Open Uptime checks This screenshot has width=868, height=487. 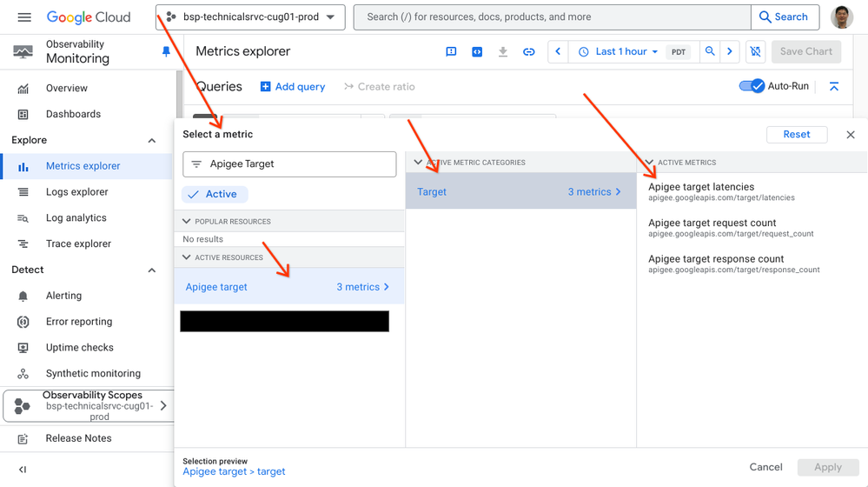coord(79,348)
